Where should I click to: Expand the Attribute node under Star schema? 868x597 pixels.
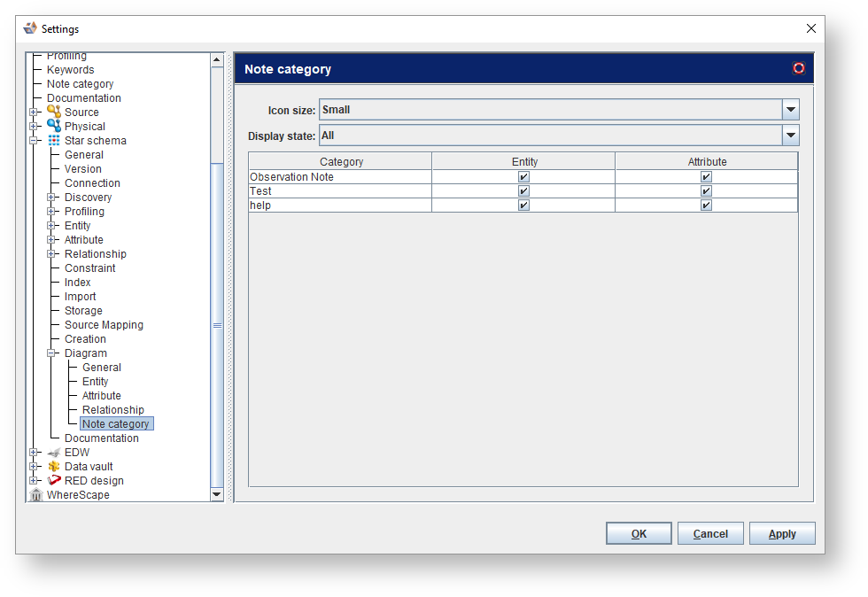[51, 240]
